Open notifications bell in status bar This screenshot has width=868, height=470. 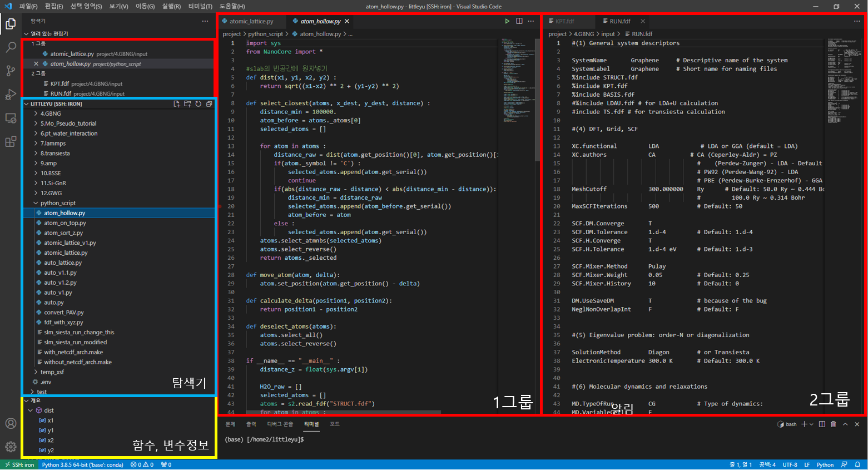coord(857,464)
